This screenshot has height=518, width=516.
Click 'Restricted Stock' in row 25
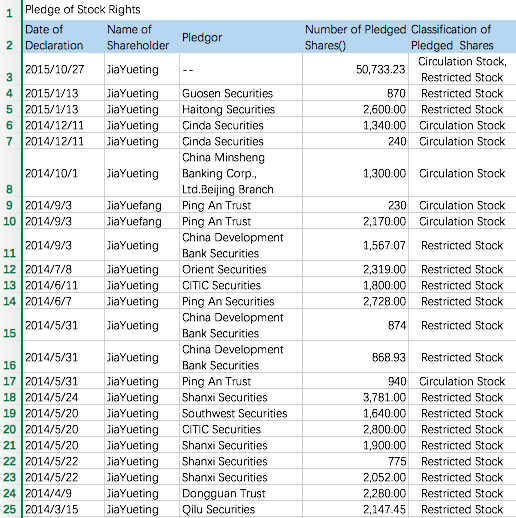coord(462,509)
